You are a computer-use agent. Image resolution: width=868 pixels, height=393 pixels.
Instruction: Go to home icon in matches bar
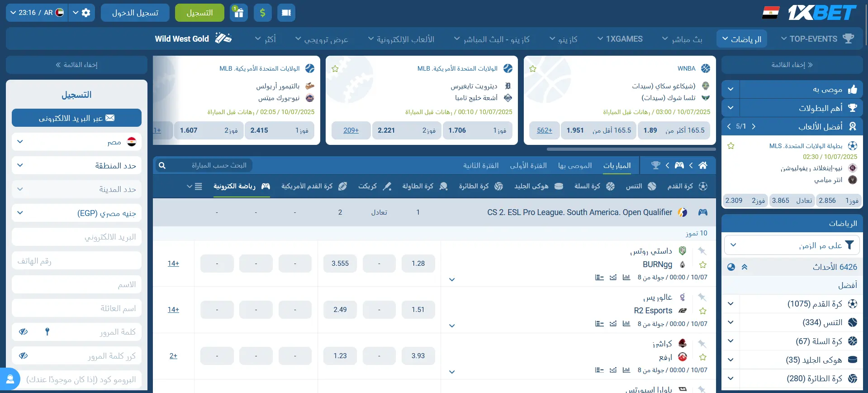tap(702, 165)
